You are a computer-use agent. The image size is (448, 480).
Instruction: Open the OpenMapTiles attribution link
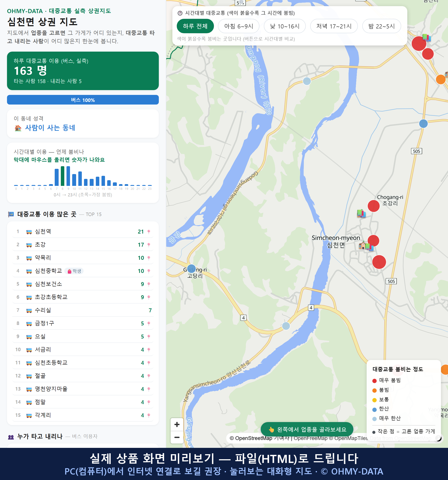(x=349, y=438)
